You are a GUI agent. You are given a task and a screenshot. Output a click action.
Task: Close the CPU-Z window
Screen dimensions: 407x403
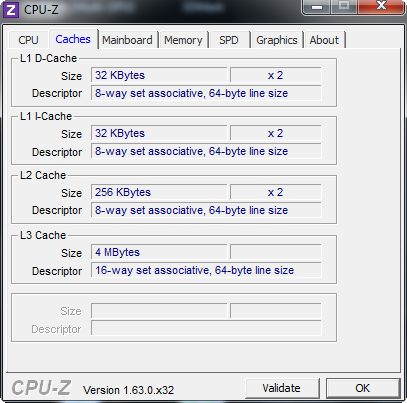[381, 6]
